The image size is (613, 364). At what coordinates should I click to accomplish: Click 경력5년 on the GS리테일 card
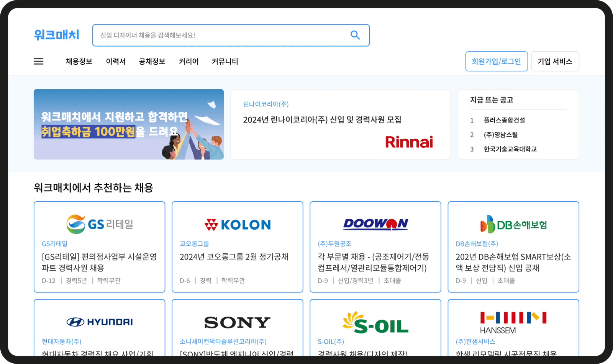(x=76, y=281)
